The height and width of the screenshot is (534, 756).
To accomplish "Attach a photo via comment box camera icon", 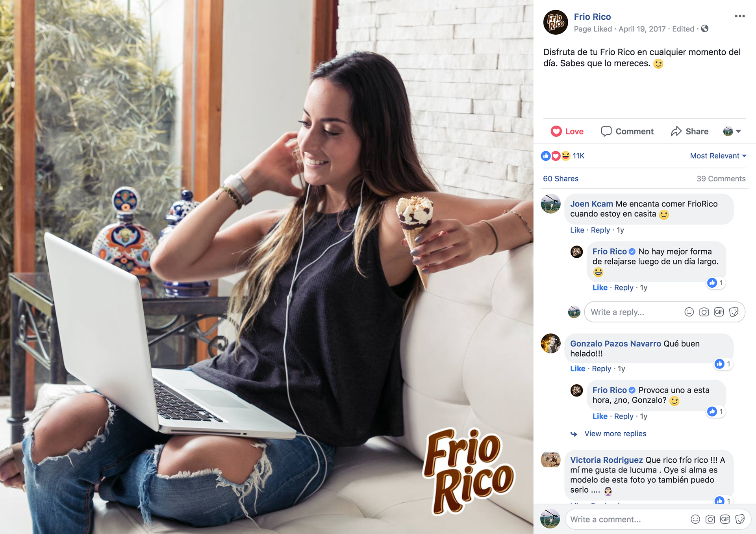I will (x=710, y=519).
